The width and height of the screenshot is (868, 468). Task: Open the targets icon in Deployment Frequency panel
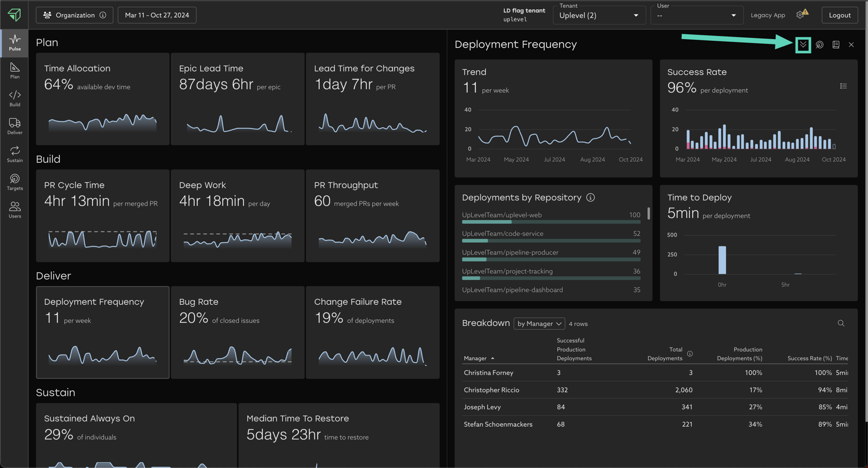pyautogui.click(x=819, y=45)
